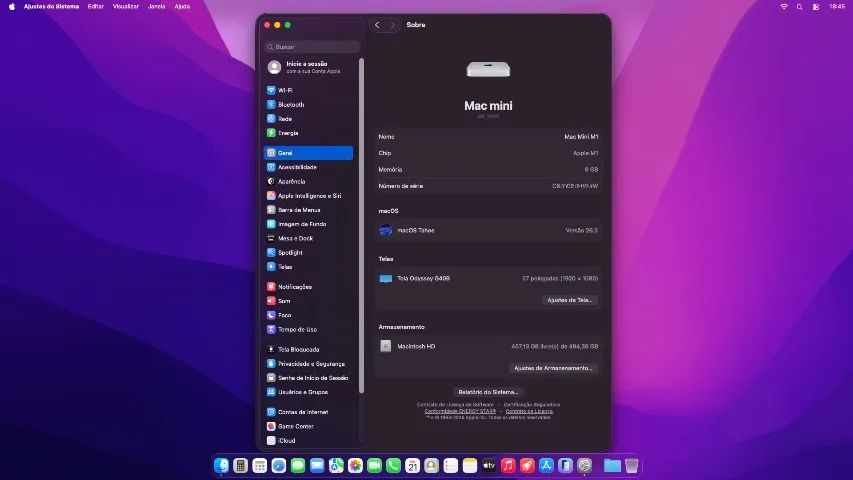
Task: Click the Spotlight magnifier in menu bar
Action: tap(799, 7)
